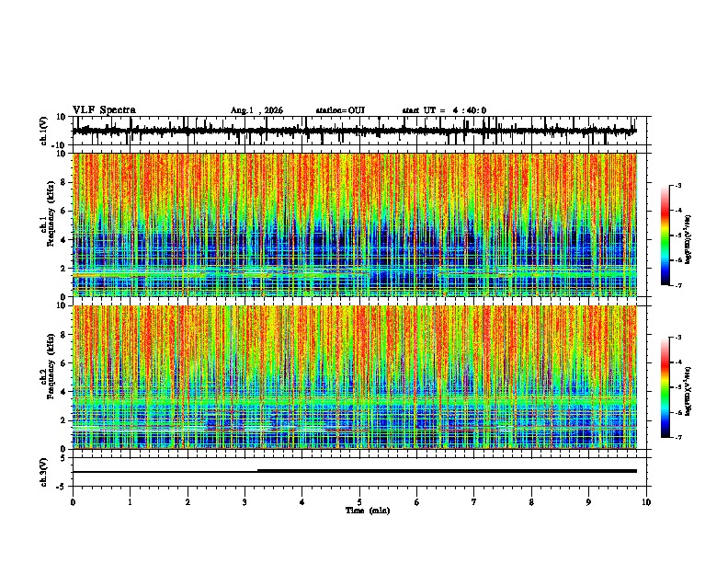Image resolution: width=728 pixels, height=563 pixels.
Task: Click the "-5" tick on ch.3(V) axis
Action: (x=62, y=487)
